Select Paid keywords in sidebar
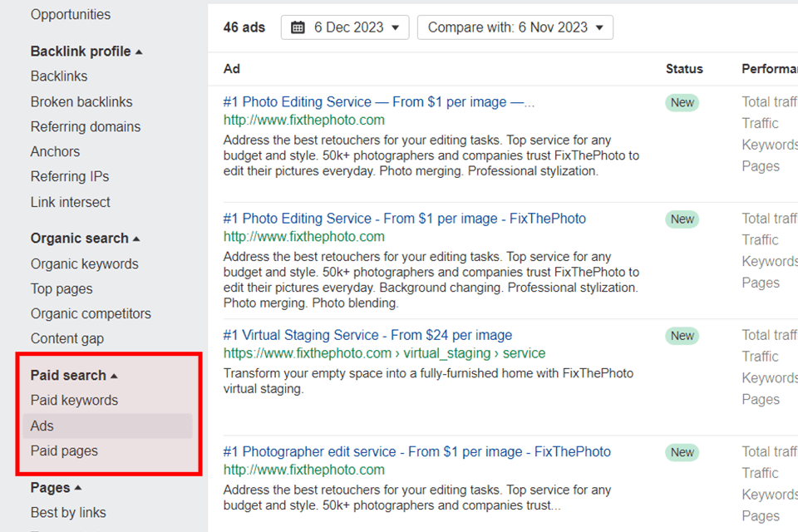 coord(74,400)
